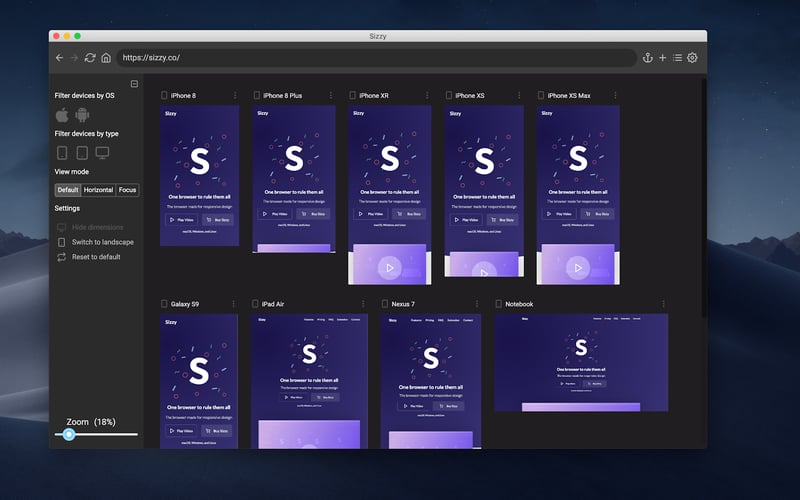The image size is (800, 500).
Task: Rotate Notebook device icon
Action: pos(498,304)
